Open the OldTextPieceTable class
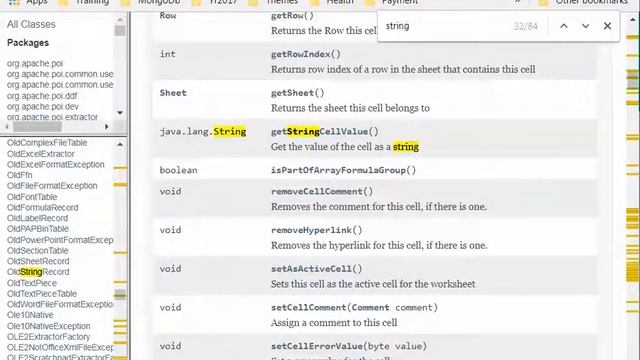The height and width of the screenshot is (360, 640). tap(42, 293)
